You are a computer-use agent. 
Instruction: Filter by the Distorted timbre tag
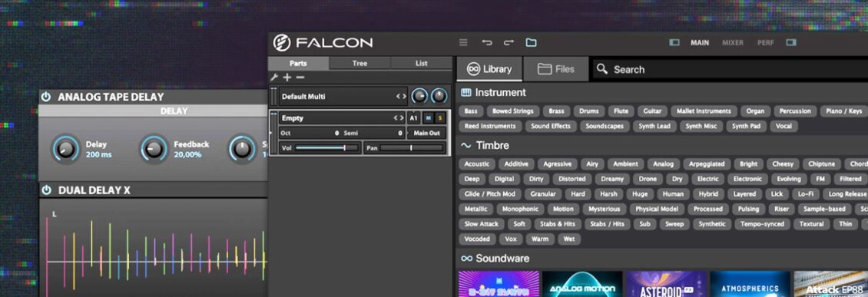[x=571, y=179]
